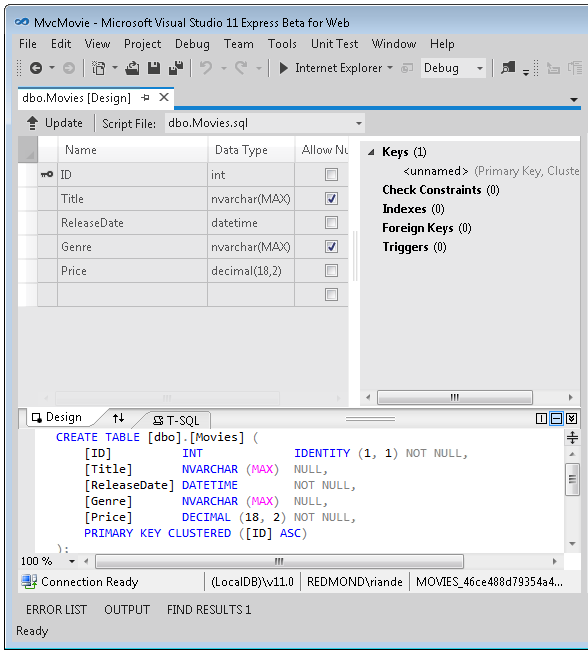Open the File menu
Viewport: 588px width, 652px height.
(28, 44)
